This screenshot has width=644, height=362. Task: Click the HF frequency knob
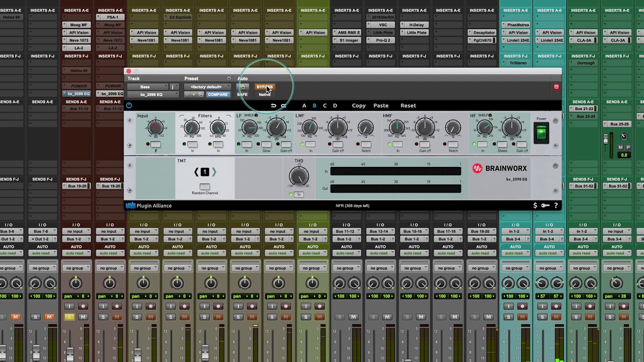tap(485, 129)
